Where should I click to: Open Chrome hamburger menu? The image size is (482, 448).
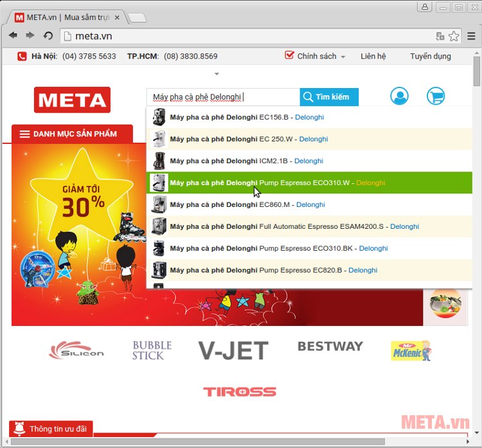[471, 36]
